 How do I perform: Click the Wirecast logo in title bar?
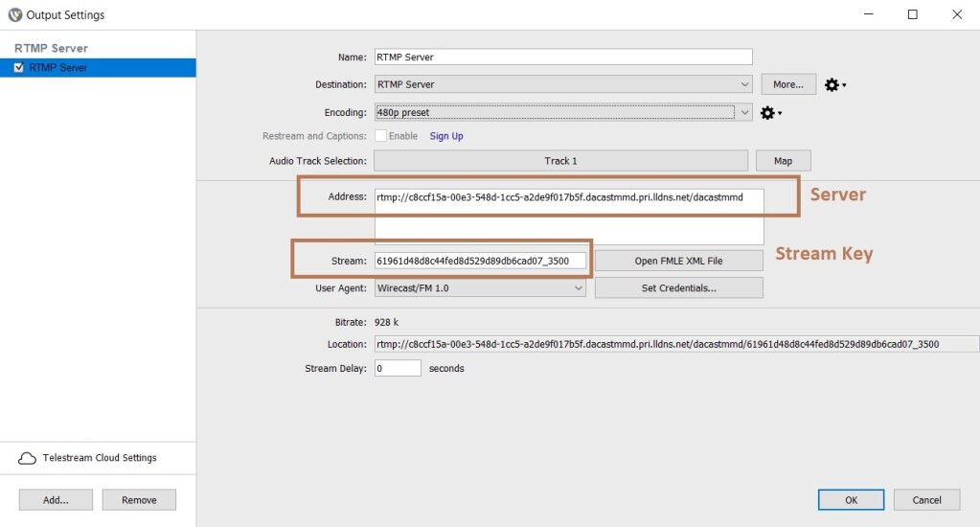pyautogui.click(x=14, y=14)
